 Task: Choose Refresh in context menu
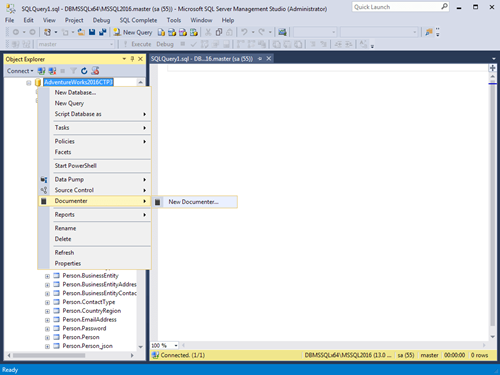(x=95, y=253)
